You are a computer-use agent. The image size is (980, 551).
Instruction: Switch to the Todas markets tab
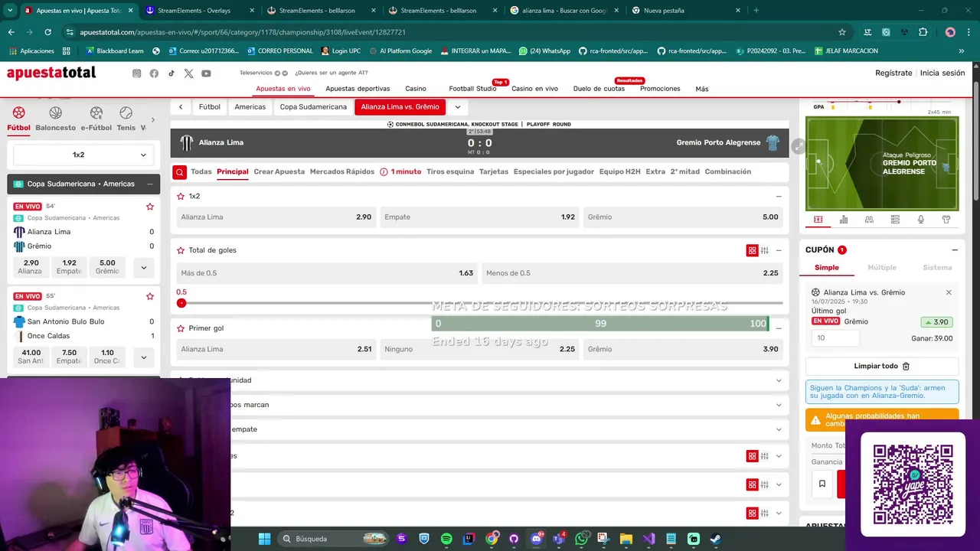point(201,172)
